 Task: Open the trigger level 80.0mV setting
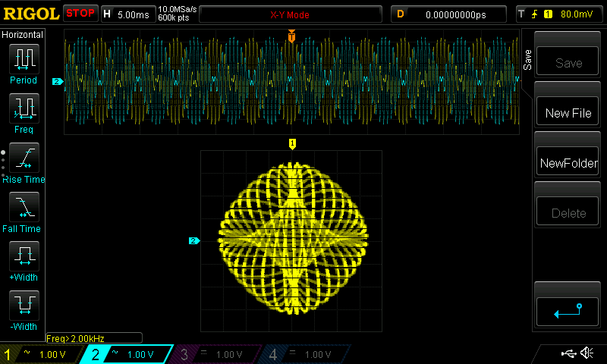tap(558, 14)
